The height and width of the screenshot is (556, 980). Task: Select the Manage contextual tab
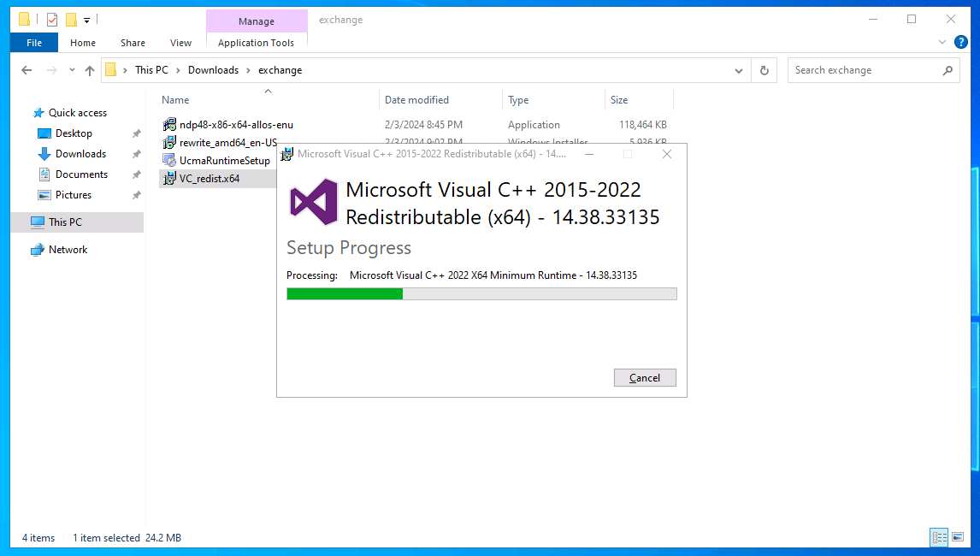coord(257,21)
